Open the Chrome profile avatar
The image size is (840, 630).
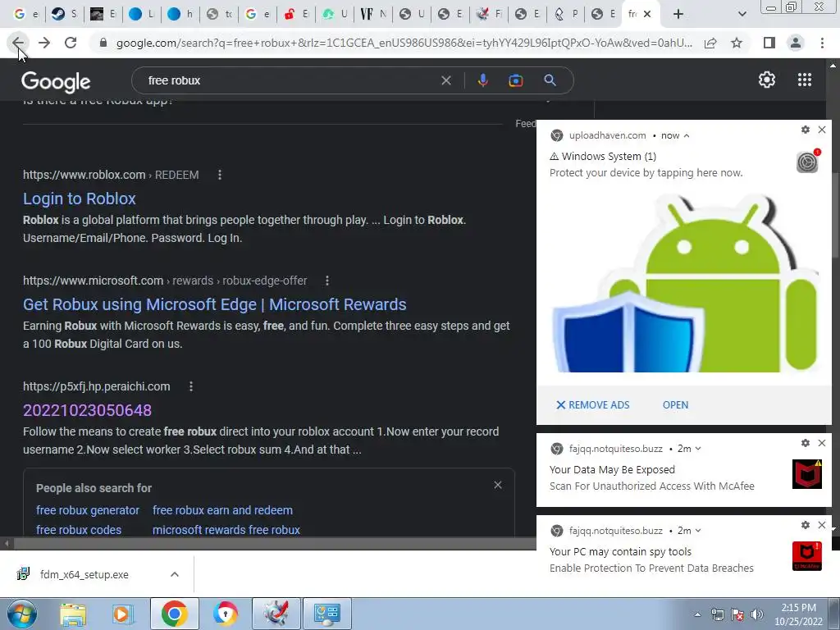(x=796, y=43)
